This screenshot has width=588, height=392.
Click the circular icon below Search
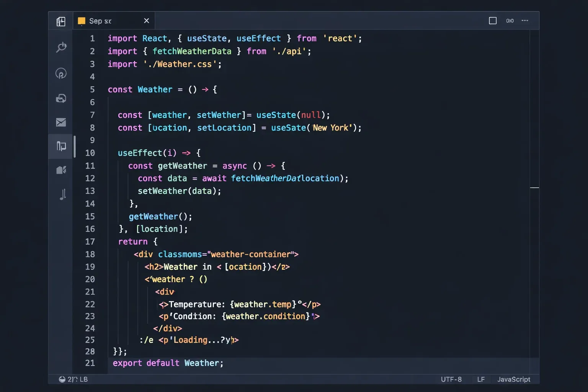[61, 73]
